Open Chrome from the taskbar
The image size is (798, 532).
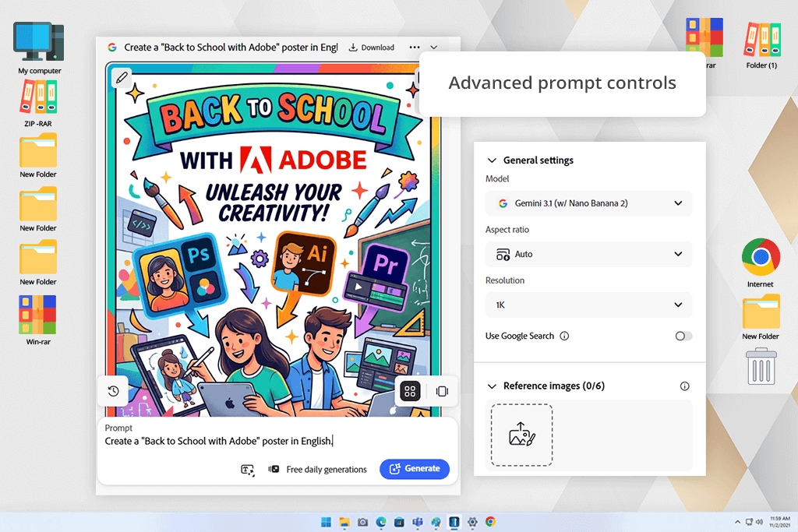coord(491,522)
